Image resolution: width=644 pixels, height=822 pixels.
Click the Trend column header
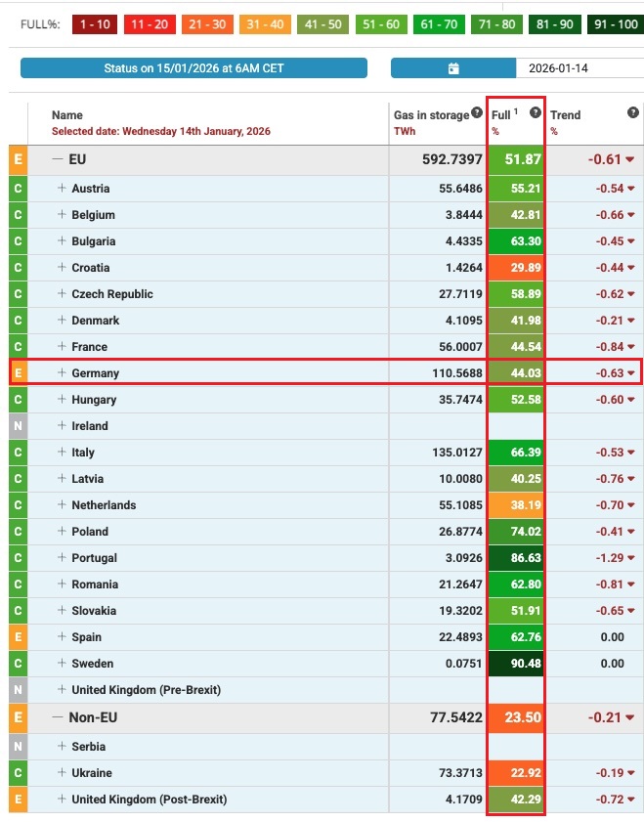coord(565,115)
